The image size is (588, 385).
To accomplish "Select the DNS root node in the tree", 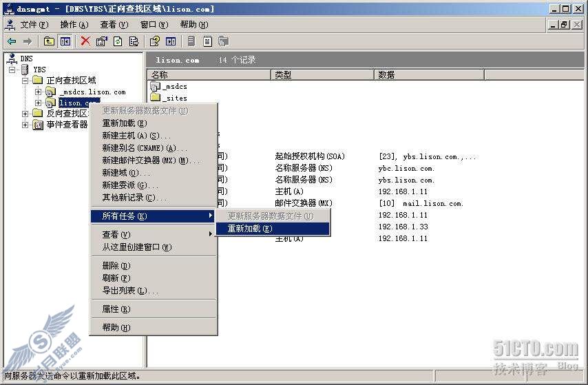I will (26, 59).
